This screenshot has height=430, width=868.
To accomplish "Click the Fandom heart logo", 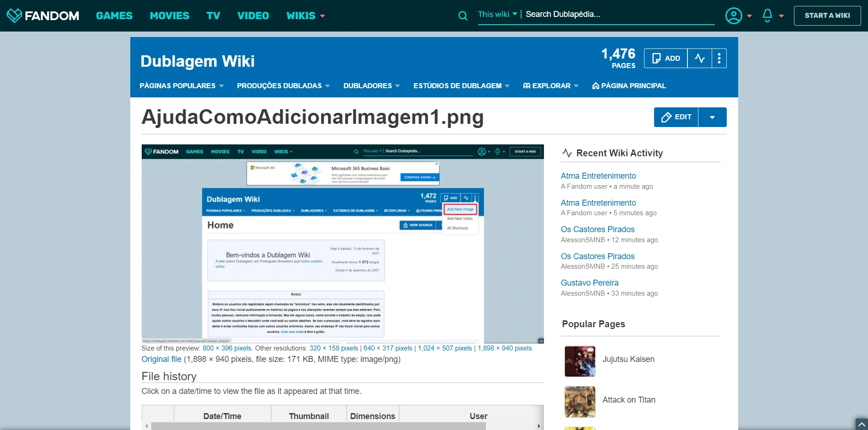I will pos(15,16).
